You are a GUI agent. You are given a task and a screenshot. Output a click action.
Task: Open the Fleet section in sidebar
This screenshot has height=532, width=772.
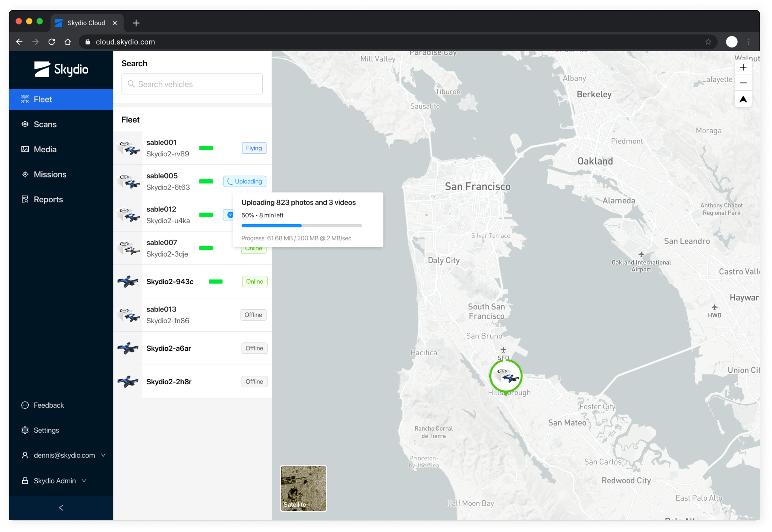pyautogui.click(x=61, y=99)
